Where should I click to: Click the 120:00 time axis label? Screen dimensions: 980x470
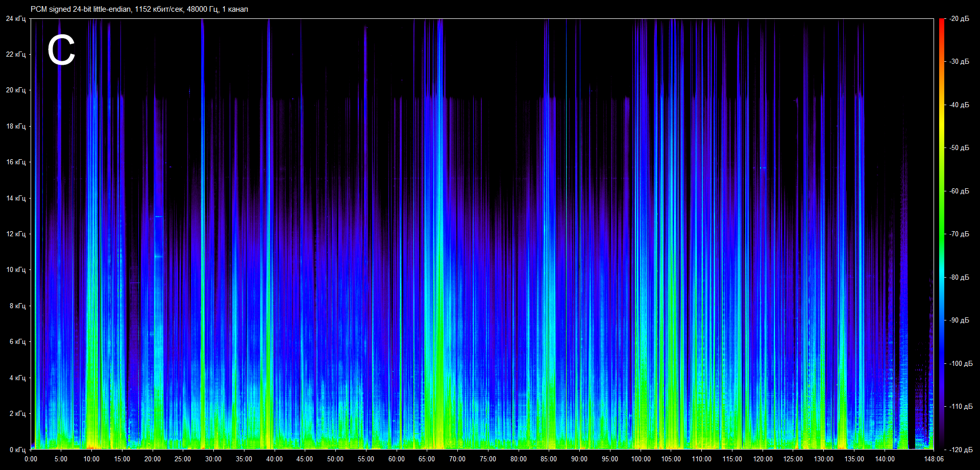coord(763,459)
